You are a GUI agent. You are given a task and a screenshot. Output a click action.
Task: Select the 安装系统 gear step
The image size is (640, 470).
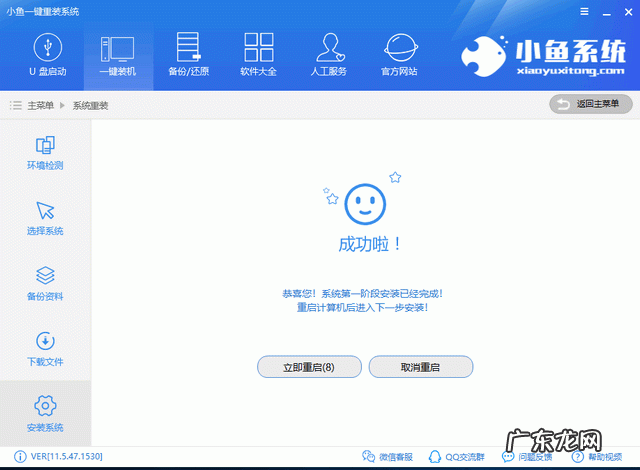pos(45,413)
